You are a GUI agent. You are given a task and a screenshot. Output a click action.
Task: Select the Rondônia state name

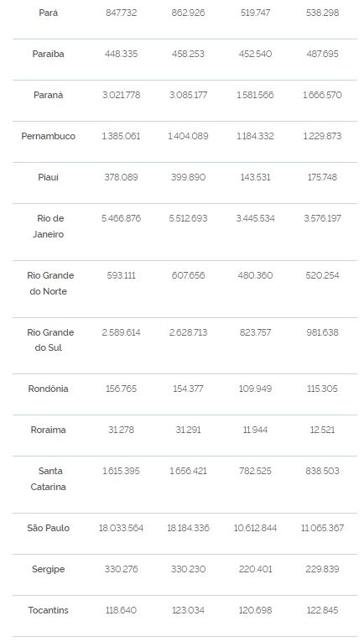[49, 389]
